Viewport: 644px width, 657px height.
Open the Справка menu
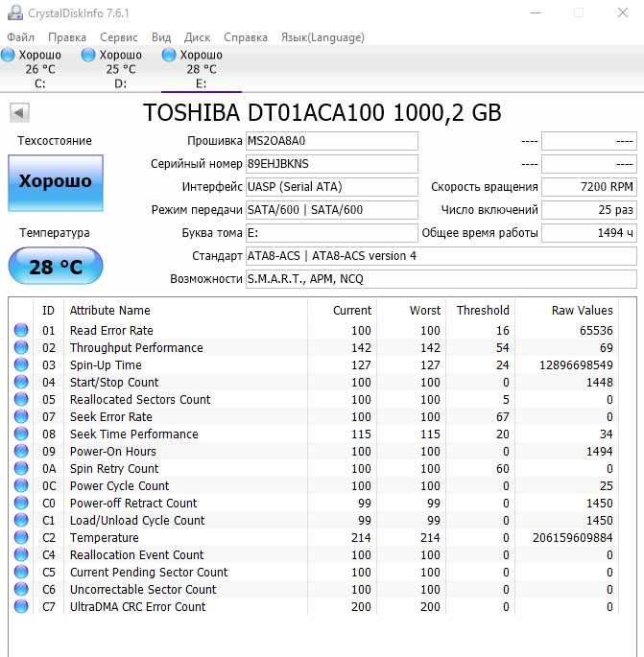click(x=246, y=37)
